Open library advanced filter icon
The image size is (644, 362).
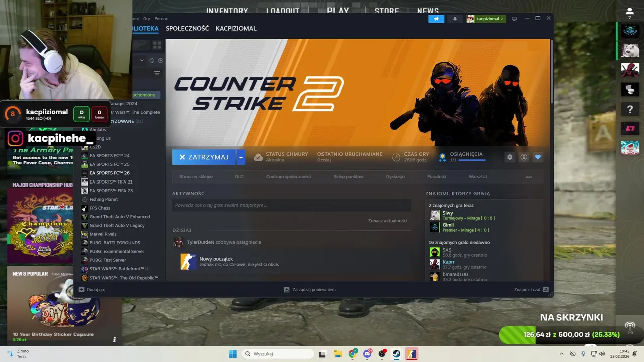click(x=157, y=73)
